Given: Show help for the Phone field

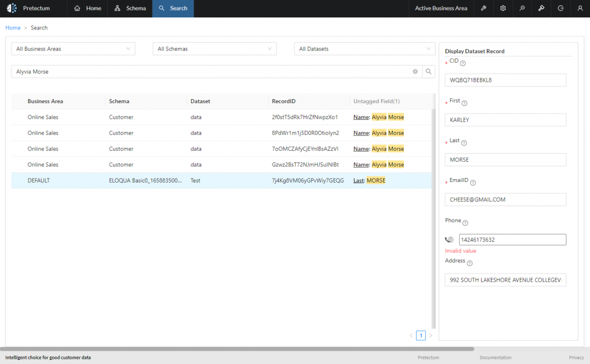Looking at the screenshot, I should click(465, 223).
